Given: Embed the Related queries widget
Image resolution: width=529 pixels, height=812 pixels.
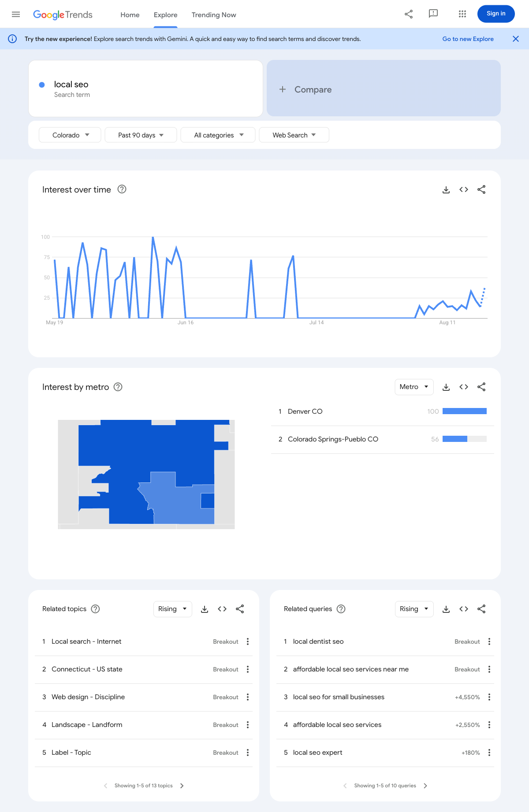Looking at the screenshot, I should coord(464,609).
